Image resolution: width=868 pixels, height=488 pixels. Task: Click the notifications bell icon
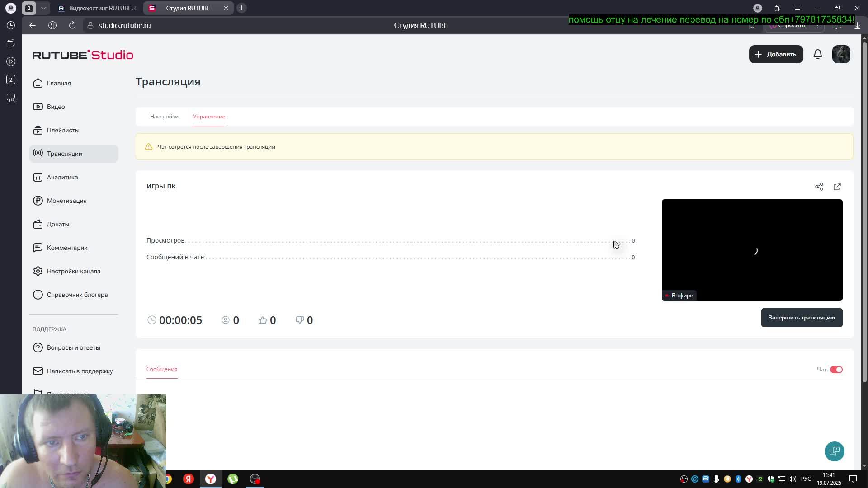(817, 54)
